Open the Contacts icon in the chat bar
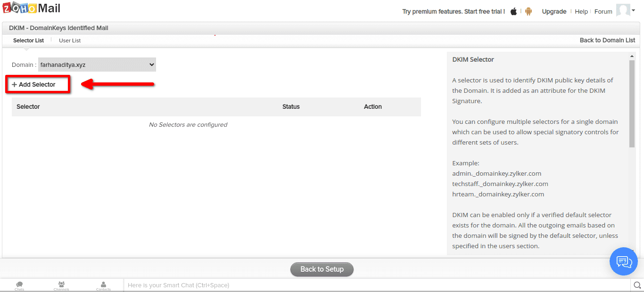644x292 pixels. click(x=103, y=285)
